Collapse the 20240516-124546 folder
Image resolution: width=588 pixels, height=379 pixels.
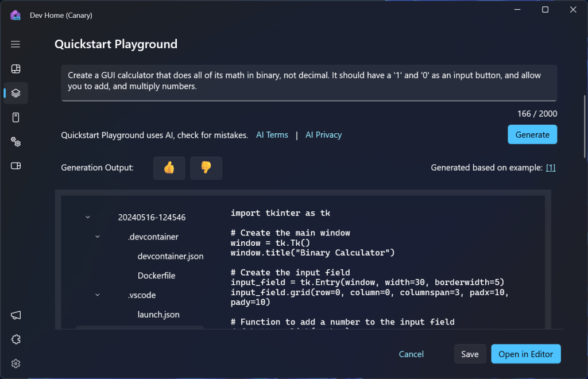pos(87,217)
